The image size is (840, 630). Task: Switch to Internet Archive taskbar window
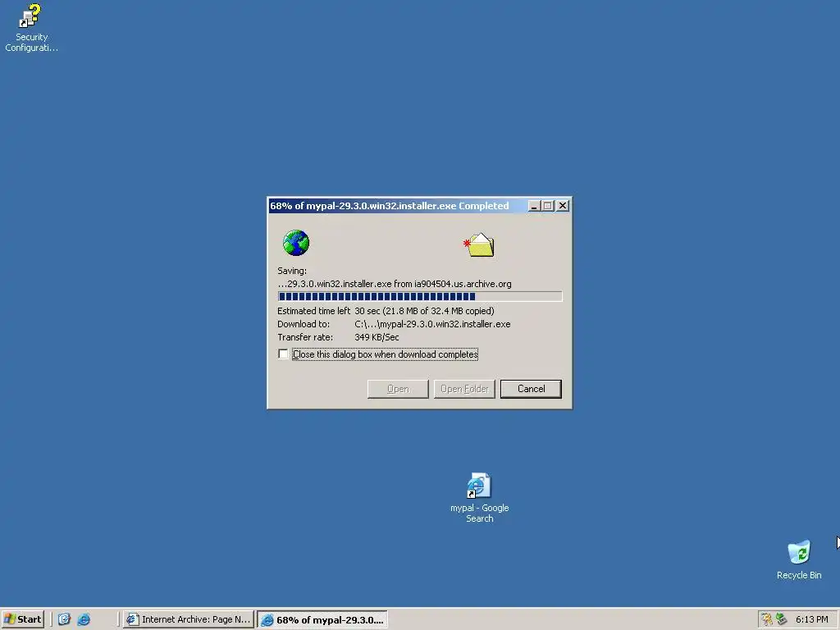pyautogui.click(x=188, y=619)
